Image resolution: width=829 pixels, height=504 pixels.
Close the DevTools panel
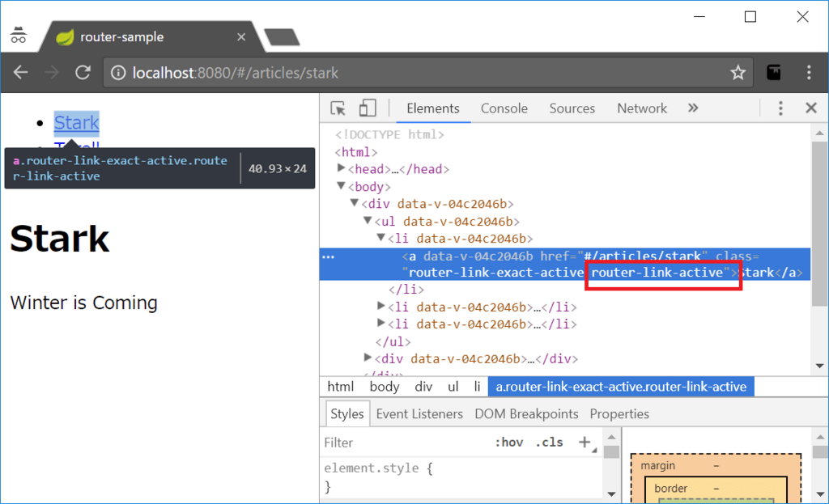tap(810, 108)
